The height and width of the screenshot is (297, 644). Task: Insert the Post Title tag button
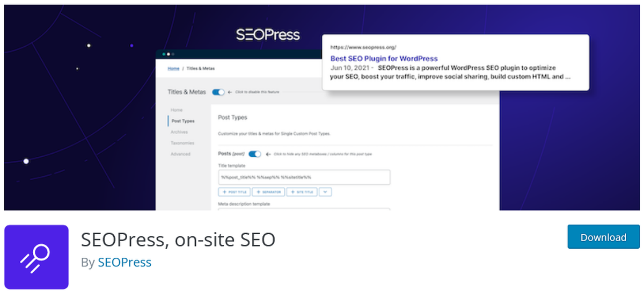click(234, 192)
